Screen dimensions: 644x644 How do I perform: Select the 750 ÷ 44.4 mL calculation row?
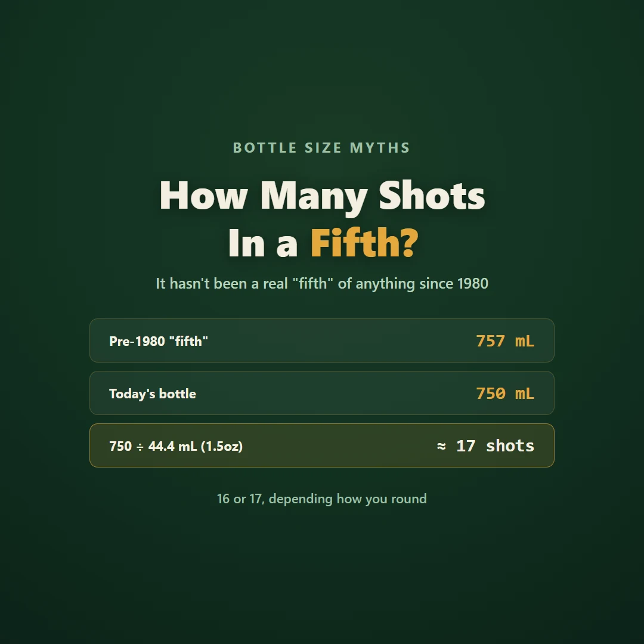[x=322, y=445]
